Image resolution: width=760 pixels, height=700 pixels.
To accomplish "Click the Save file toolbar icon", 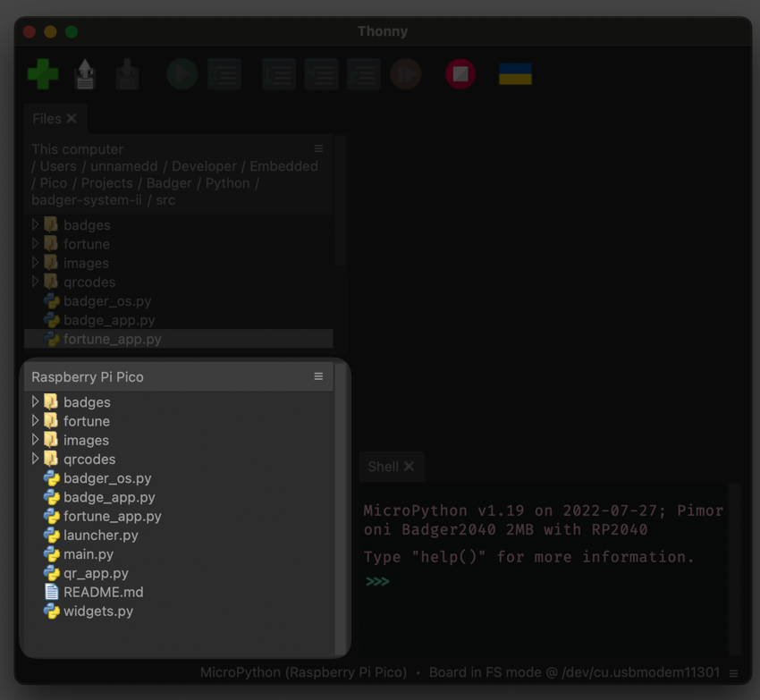I will pyautogui.click(x=128, y=74).
